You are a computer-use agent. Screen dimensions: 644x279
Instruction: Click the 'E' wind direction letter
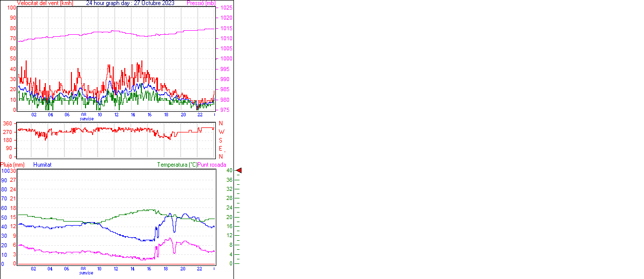(x=220, y=149)
